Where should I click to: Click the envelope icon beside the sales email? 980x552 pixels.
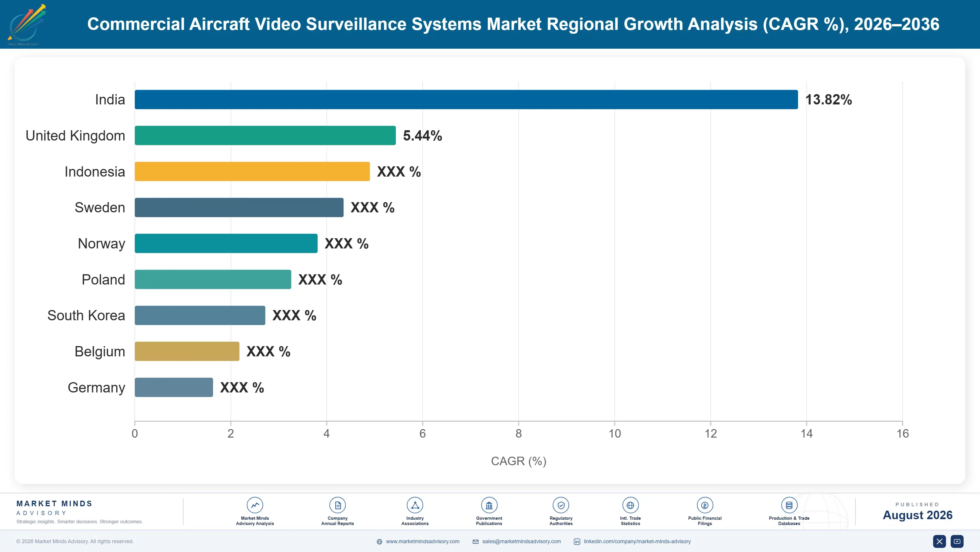[476, 542]
